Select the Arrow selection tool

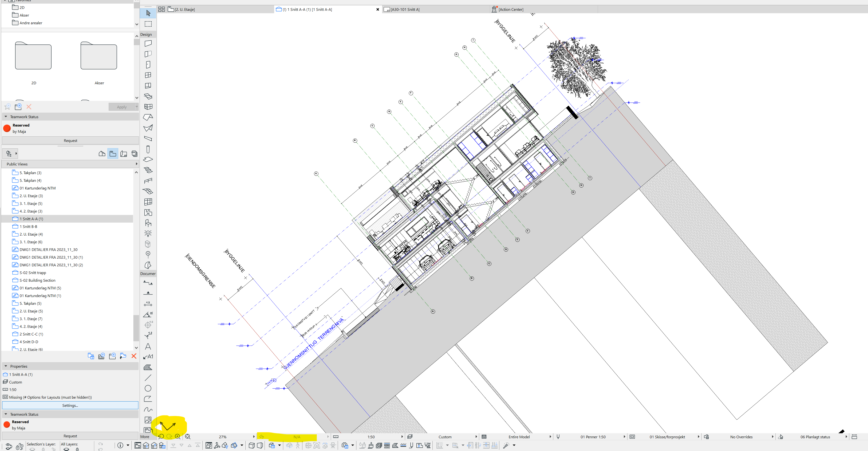(x=148, y=13)
